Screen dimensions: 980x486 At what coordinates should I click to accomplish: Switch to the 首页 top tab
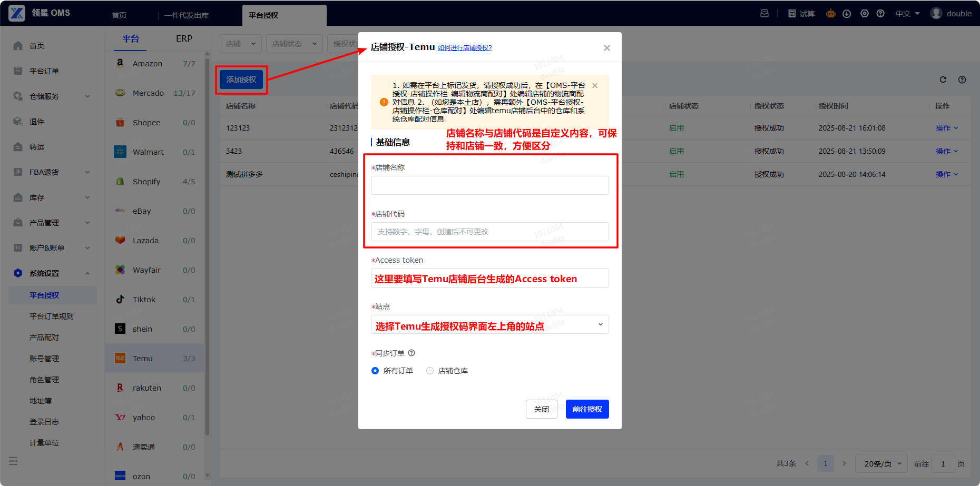119,15
